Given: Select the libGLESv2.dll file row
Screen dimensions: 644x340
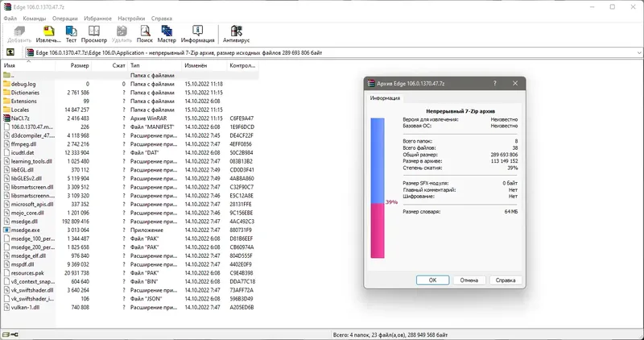Looking at the screenshot, I should pos(130,178).
